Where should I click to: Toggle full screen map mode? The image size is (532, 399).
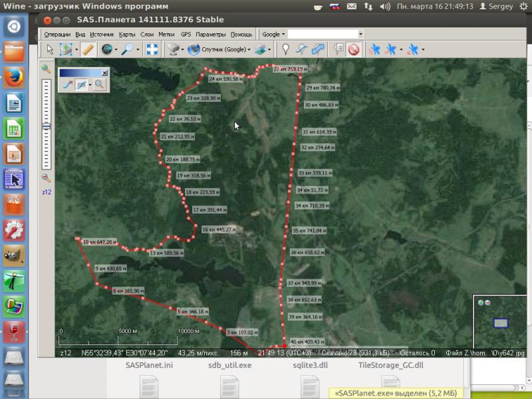coord(152,49)
